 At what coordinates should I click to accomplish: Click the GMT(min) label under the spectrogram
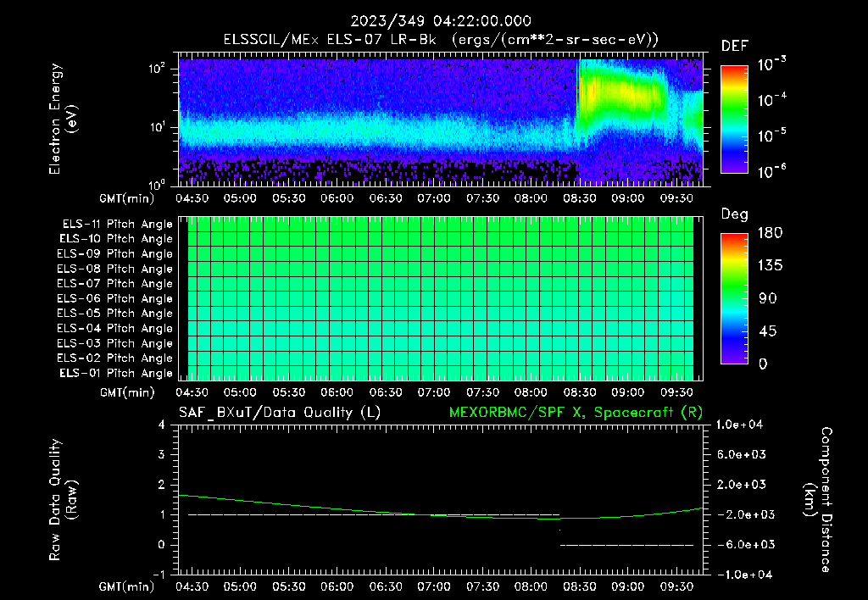[x=127, y=198]
